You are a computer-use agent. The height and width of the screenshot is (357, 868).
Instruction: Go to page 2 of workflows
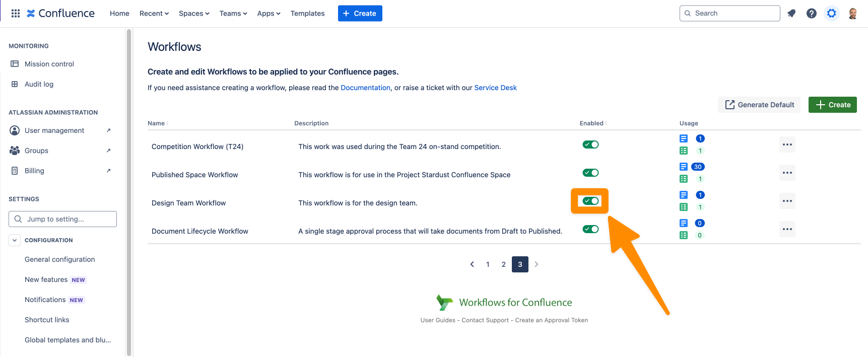click(x=503, y=264)
